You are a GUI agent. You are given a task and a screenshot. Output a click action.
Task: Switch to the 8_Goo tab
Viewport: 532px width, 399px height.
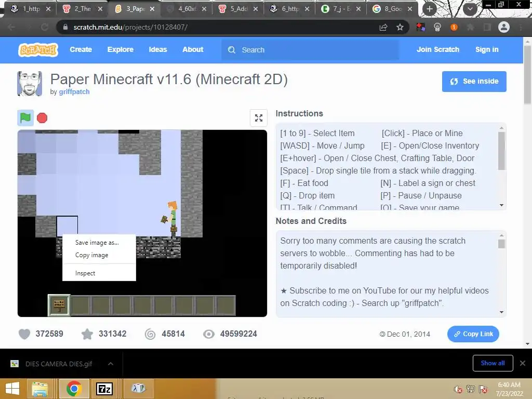point(393,9)
